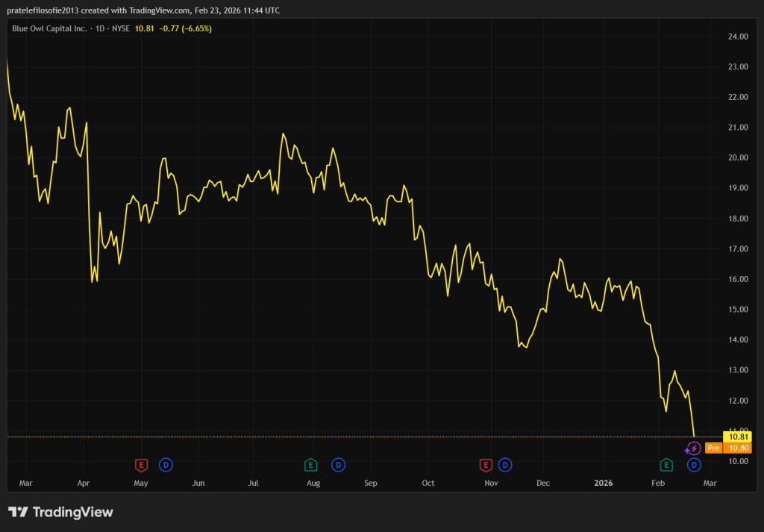Click the 24.00 price axis label
Viewport: 764px width, 532px height.
click(x=738, y=37)
